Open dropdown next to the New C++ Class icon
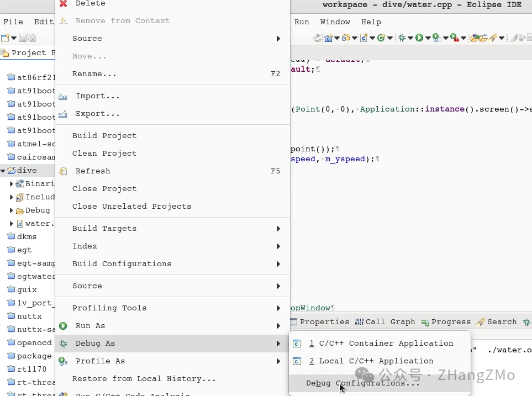This screenshot has height=396, width=532. coord(390,38)
